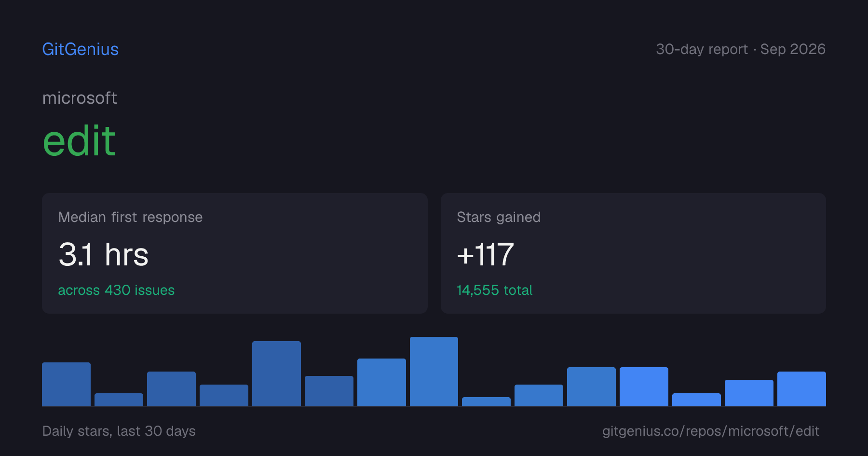
Task: Open the gitgenius.co/repos/microsoft/edit URL
Action: (x=711, y=431)
